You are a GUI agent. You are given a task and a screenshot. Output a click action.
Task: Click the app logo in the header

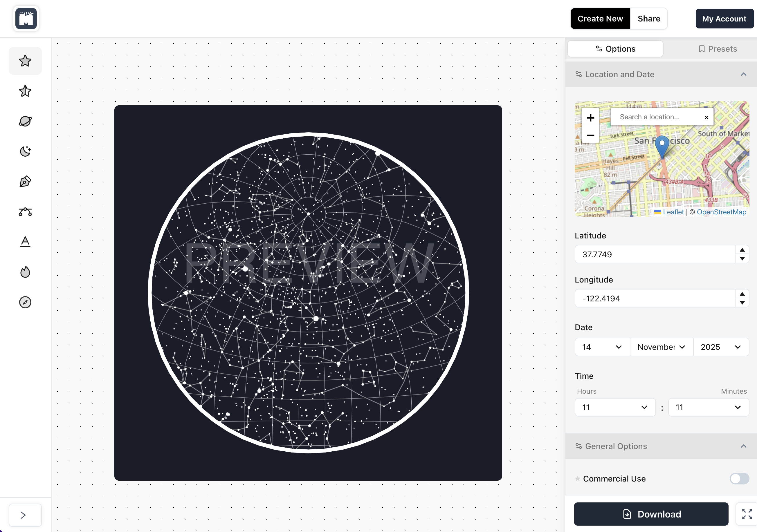pos(26,19)
